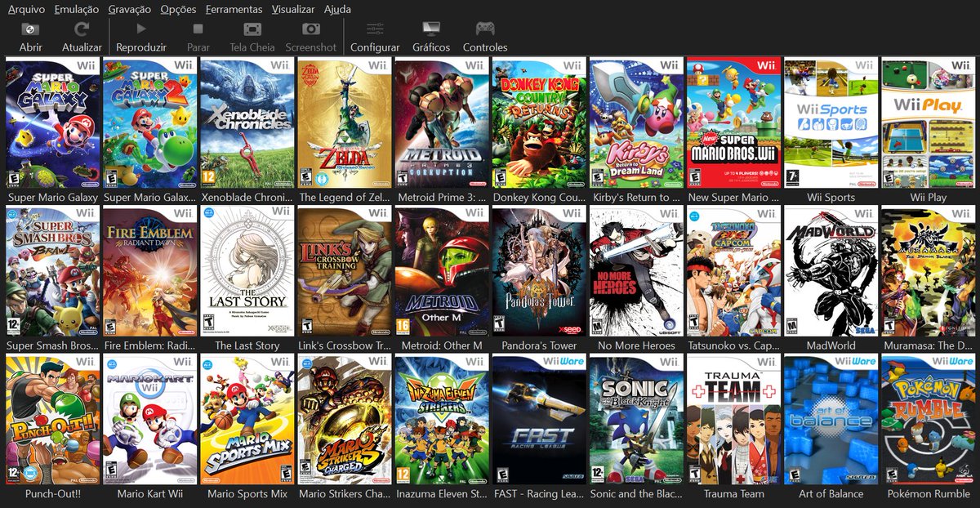This screenshot has width=980, height=508.
Task: Click the 'Art of Balance' title text
Action: pyautogui.click(x=831, y=494)
